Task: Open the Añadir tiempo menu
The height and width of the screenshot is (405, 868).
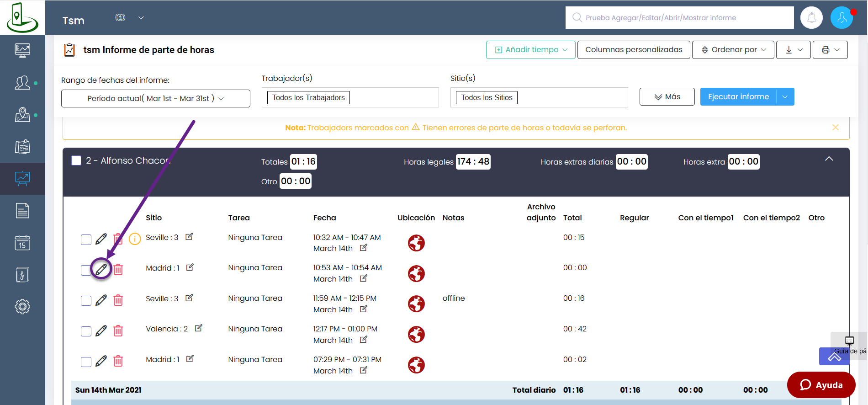Action: [x=530, y=50]
